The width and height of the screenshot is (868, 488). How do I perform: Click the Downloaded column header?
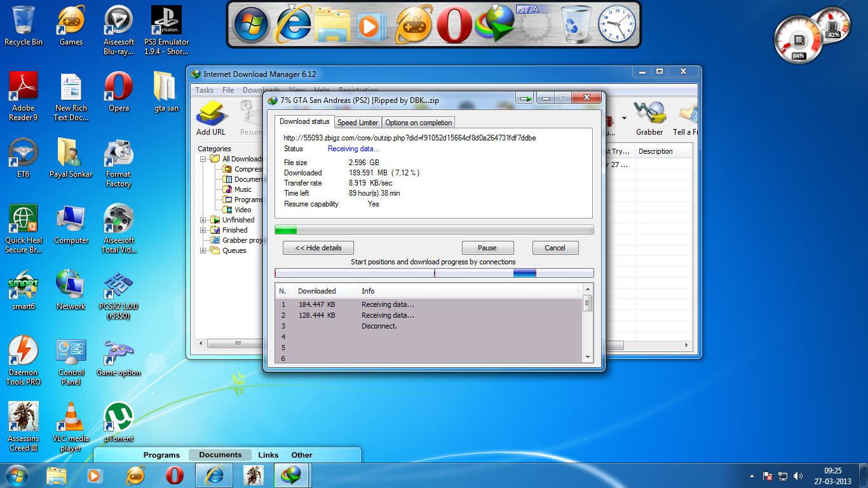click(x=325, y=291)
